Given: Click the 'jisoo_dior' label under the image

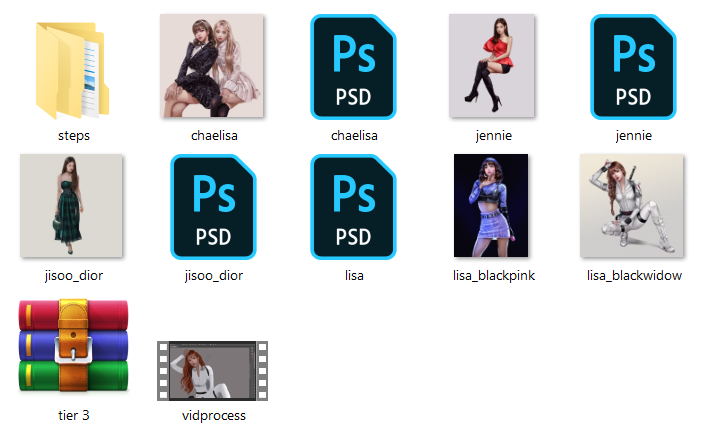Looking at the screenshot, I should [74, 276].
